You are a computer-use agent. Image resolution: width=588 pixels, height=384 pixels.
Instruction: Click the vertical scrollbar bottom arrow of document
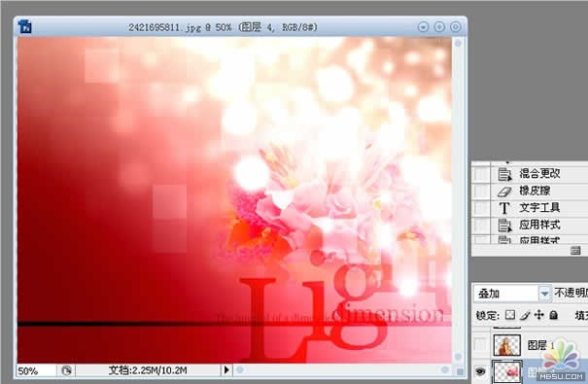point(458,356)
